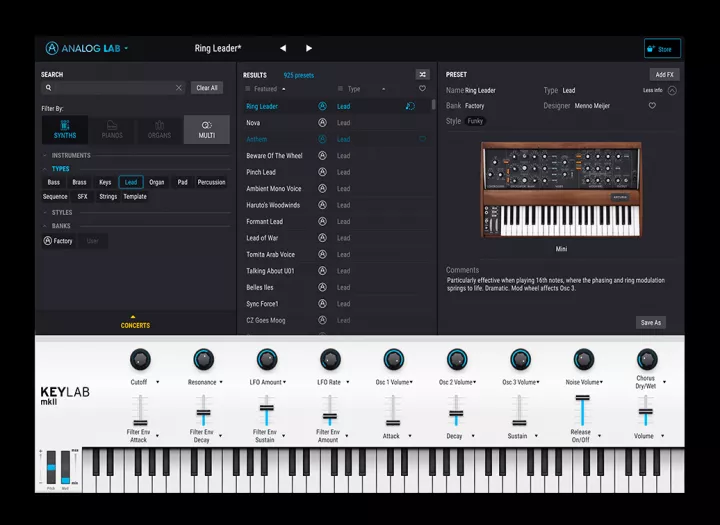The height and width of the screenshot is (525, 720).
Task: Toggle the Strings type filter
Action: (x=108, y=196)
